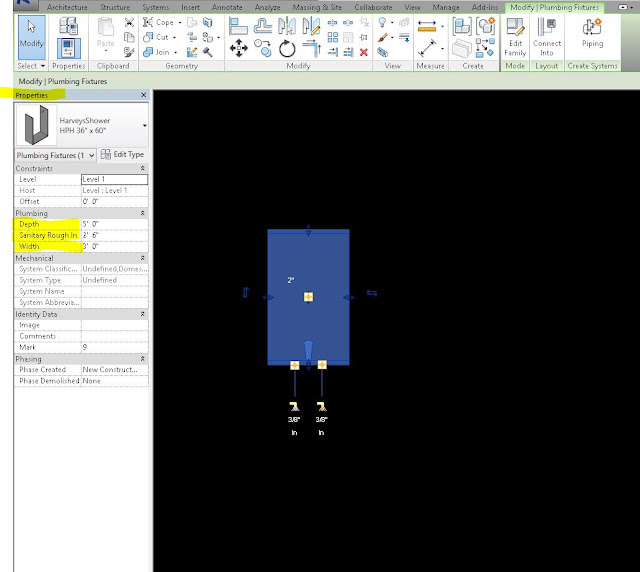Activate the Copy tool in Modify panel
Image resolution: width=640 pixels, height=572 pixels.
262,48
